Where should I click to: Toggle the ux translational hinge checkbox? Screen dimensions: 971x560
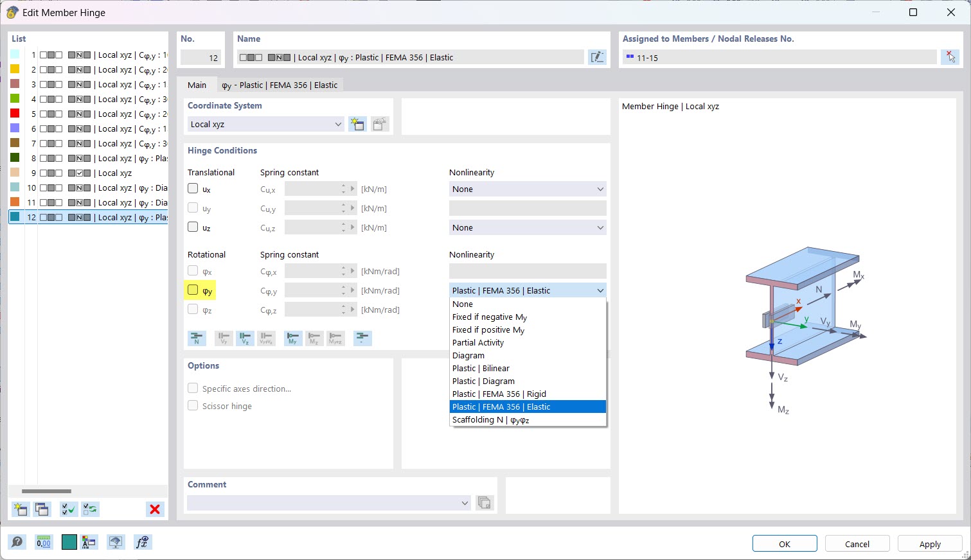(192, 188)
